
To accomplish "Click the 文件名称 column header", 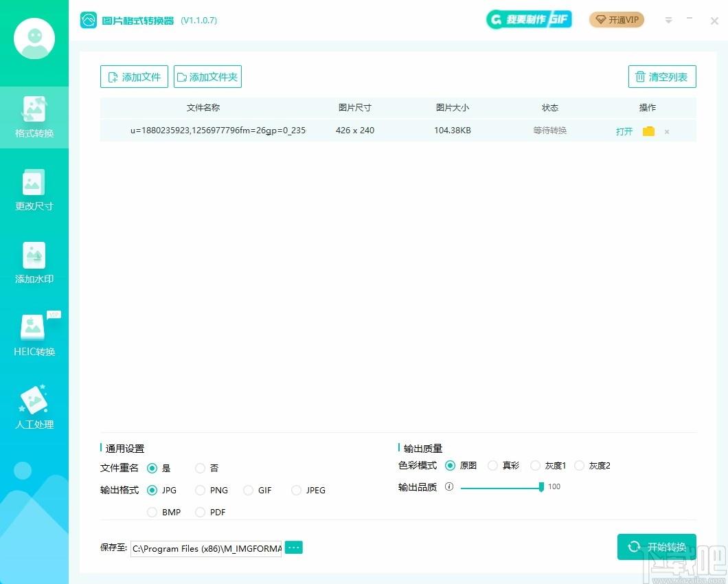I will pyautogui.click(x=203, y=108).
